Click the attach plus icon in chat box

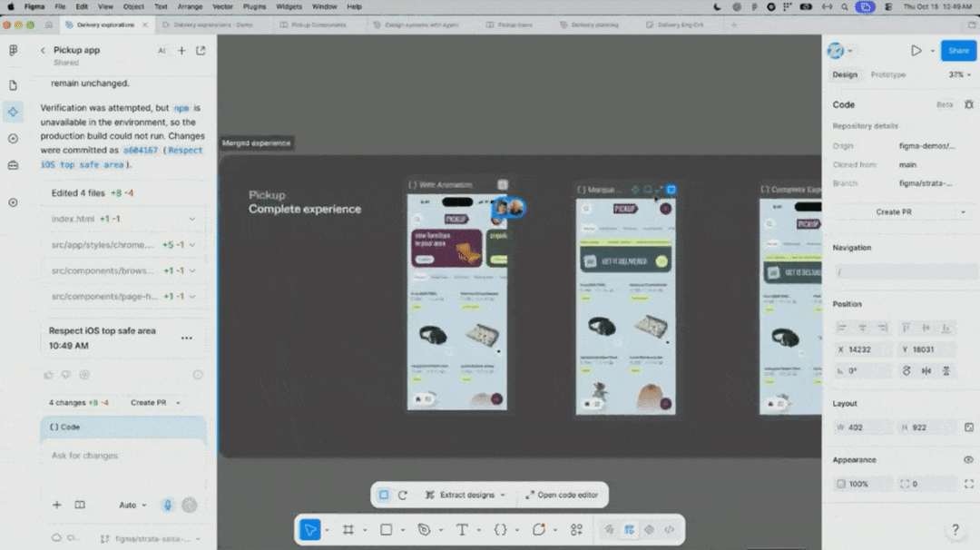57,505
